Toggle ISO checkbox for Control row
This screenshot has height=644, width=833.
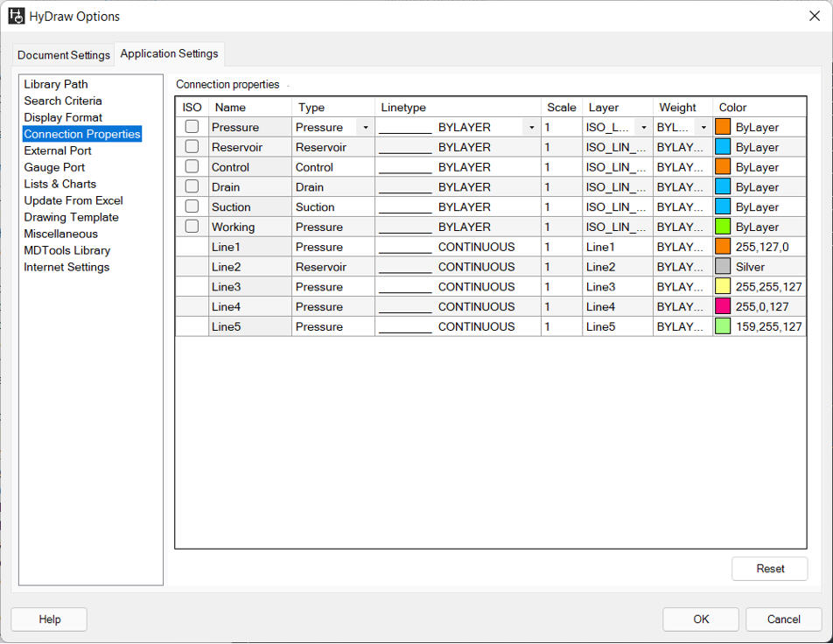(192, 166)
